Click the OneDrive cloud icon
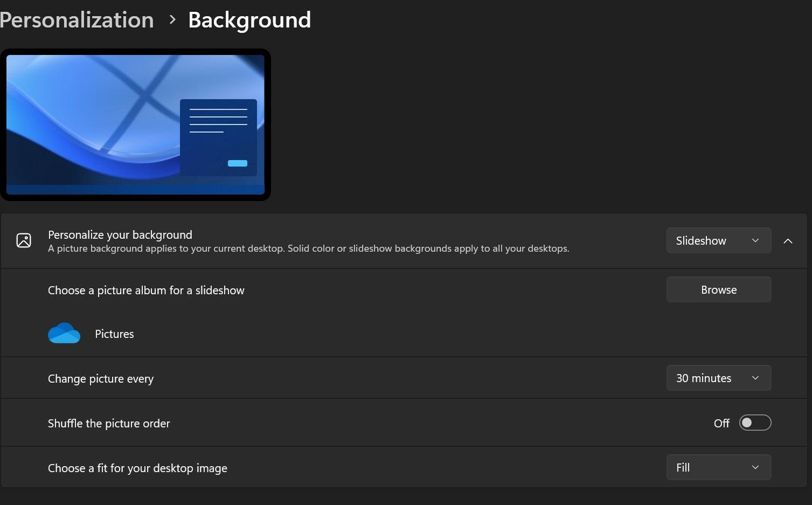 tap(64, 333)
